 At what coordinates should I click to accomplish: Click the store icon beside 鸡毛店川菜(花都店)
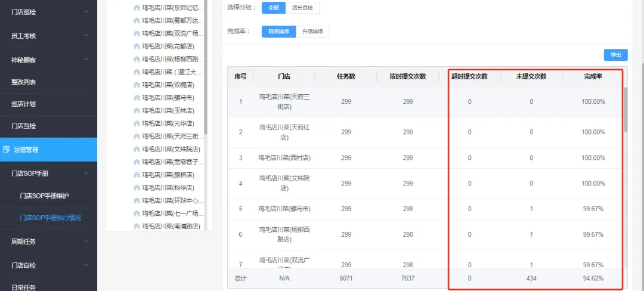pos(137,47)
